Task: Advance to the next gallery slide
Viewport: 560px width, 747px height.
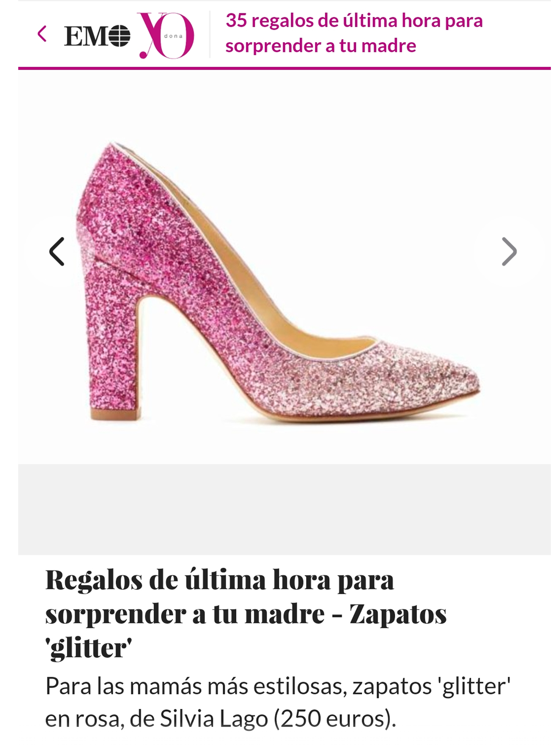Action: [509, 251]
